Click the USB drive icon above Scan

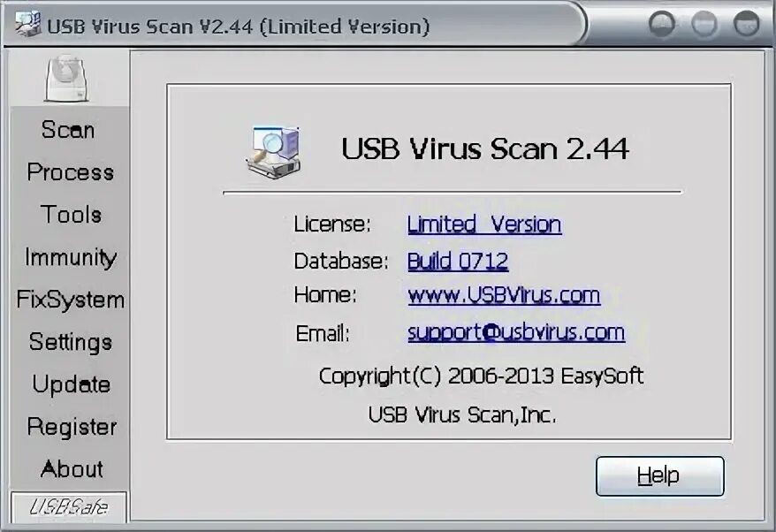point(67,78)
